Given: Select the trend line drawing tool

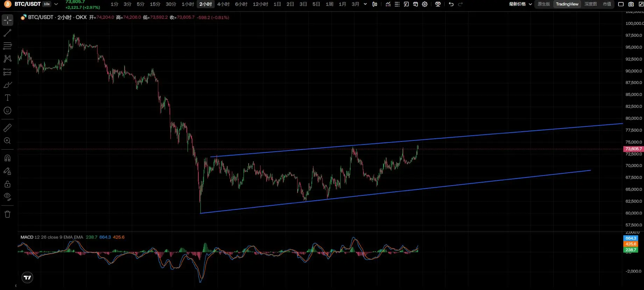Looking at the screenshot, I should click(7, 33).
